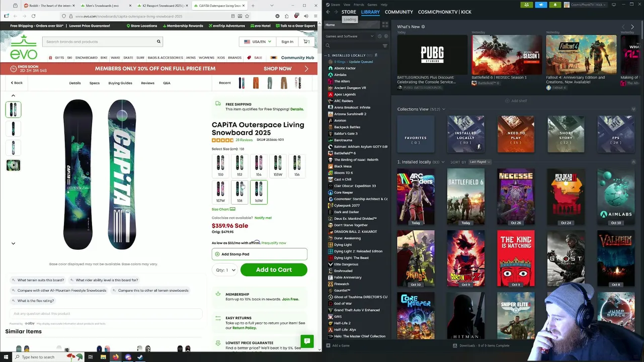Click Sign In on evo
The image size is (644, 362).
287,42
